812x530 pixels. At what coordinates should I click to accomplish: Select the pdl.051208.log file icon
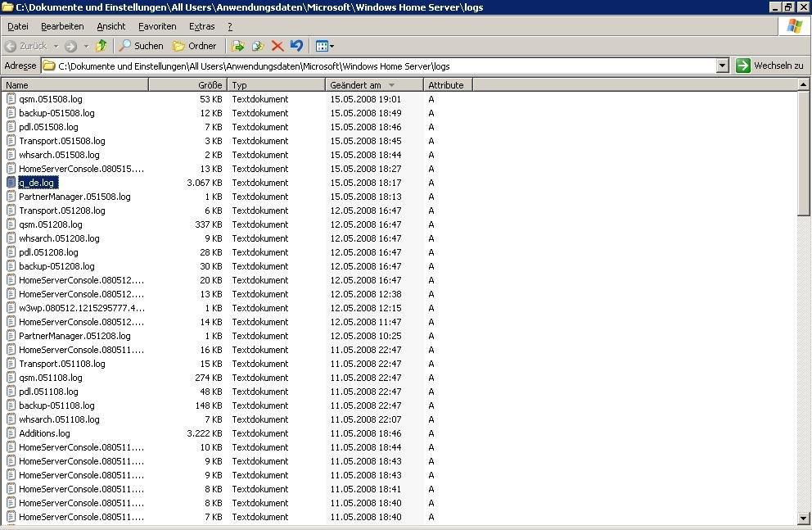(x=11, y=252)
